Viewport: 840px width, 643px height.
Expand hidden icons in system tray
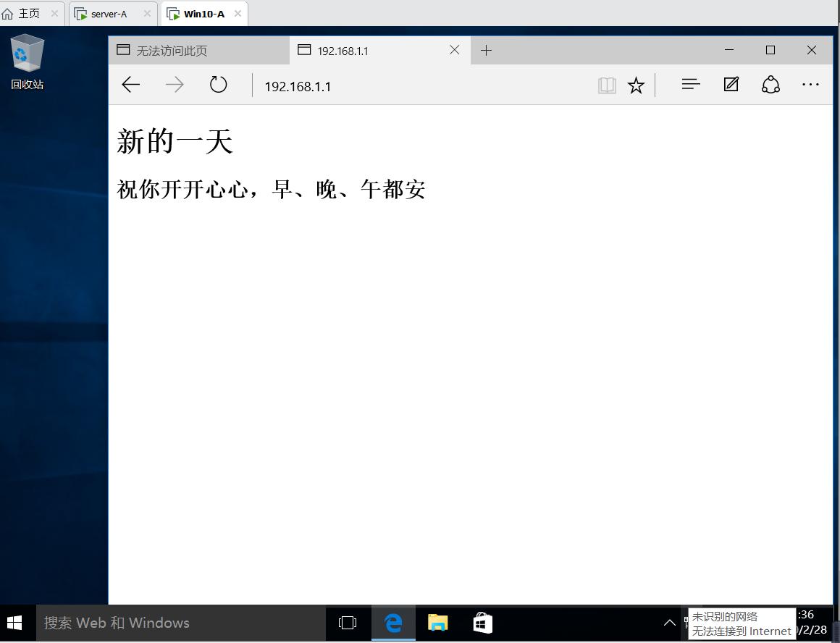pyautogui.click(x=670, y=623)
